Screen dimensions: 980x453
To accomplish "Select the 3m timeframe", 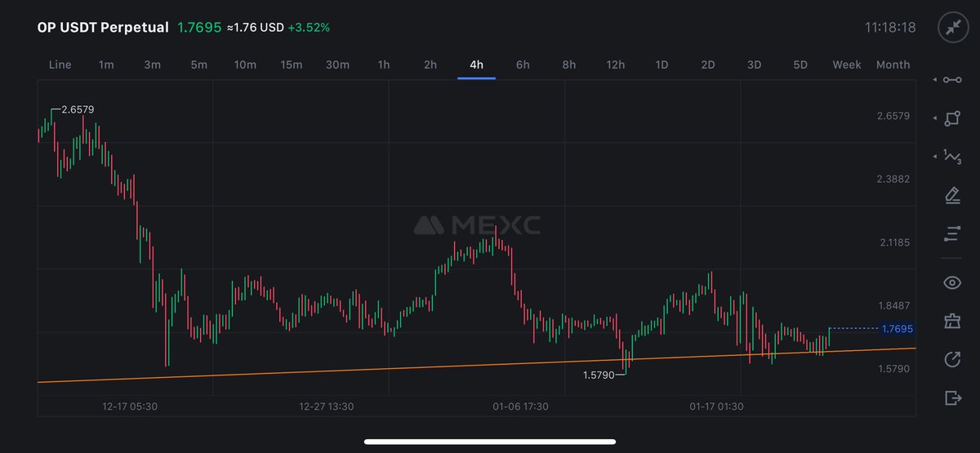I will pos(152,64).
